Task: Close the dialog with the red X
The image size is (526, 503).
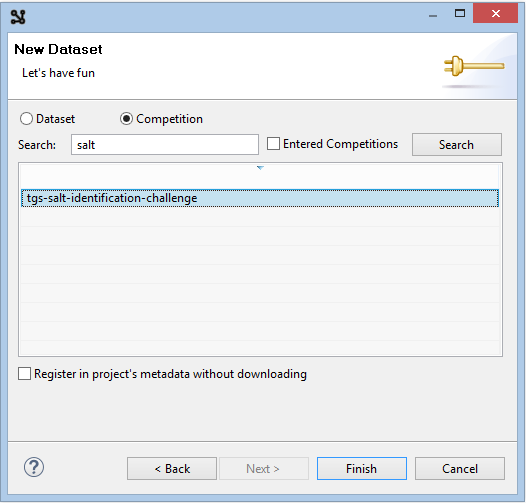Action: pyautogui.click(x=495, y=13)
